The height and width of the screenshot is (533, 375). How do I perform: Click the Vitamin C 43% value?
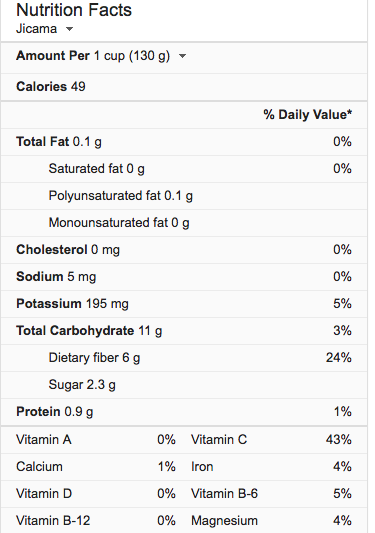point(339,440)
